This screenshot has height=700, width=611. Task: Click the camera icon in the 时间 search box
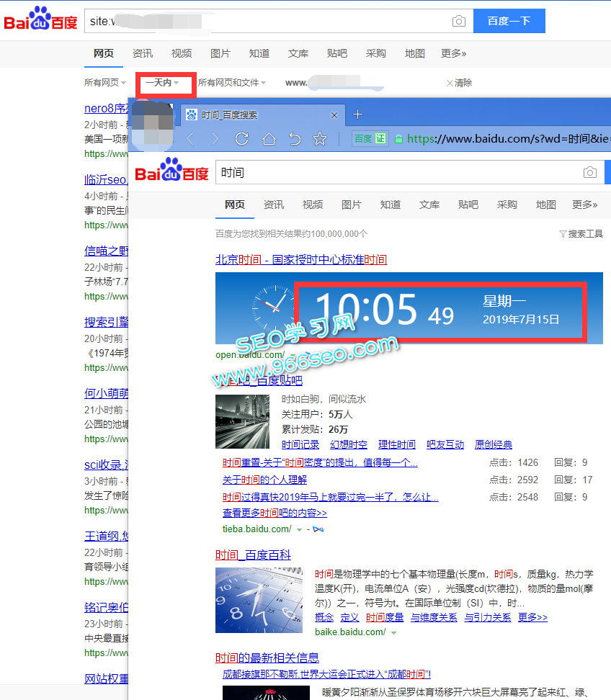[589, 172]
